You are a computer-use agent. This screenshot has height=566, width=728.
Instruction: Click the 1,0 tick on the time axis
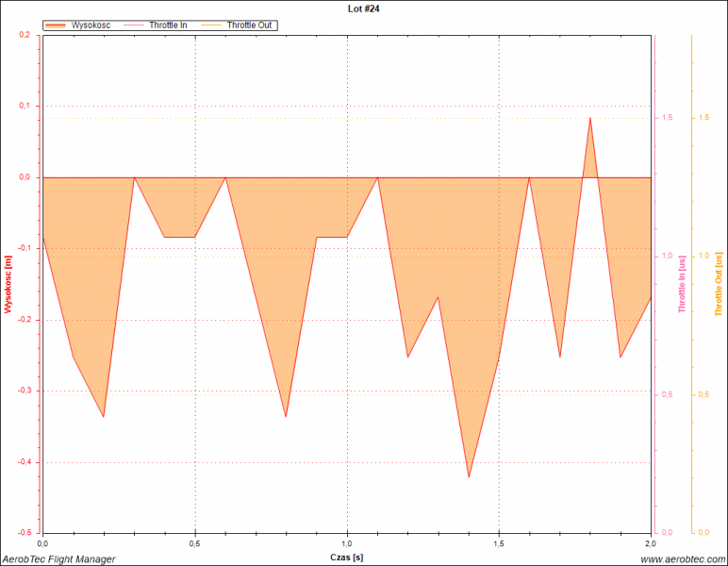tap(347, 544)
